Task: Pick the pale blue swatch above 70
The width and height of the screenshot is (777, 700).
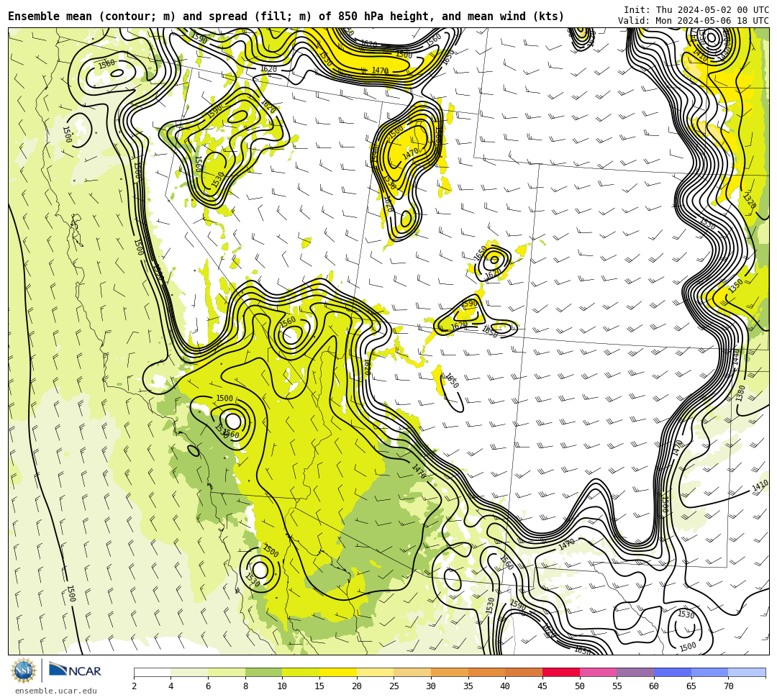Action: (747, 672)
